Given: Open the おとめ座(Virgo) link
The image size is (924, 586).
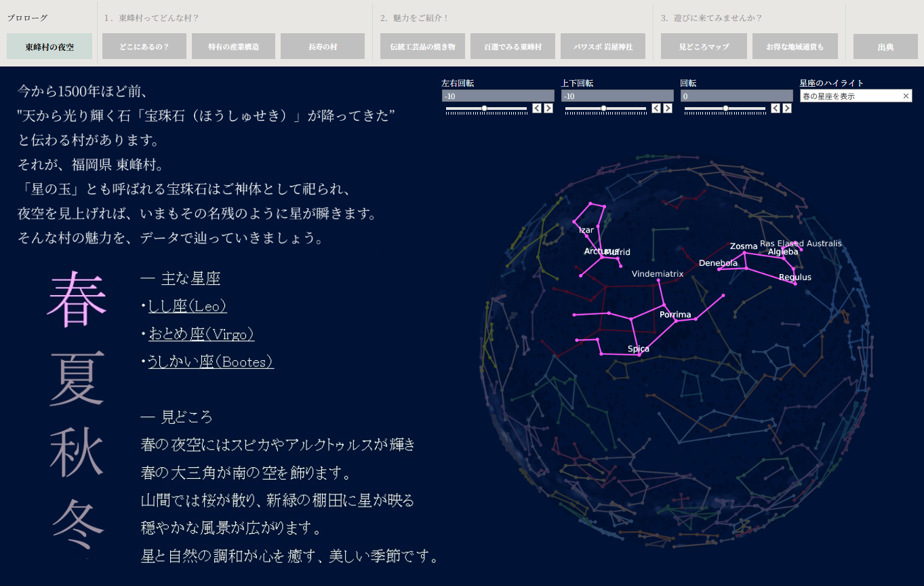Looking at the screenshot, I should [201, 334].
